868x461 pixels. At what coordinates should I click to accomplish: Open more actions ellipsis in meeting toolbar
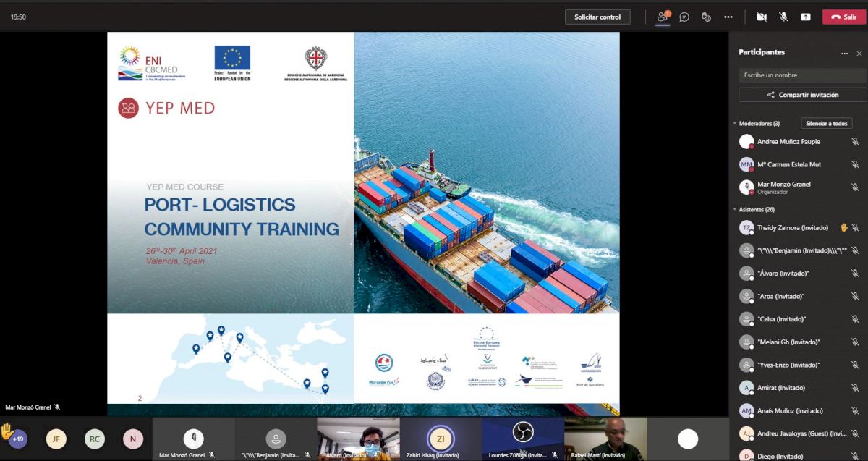[x=728, y=17]
